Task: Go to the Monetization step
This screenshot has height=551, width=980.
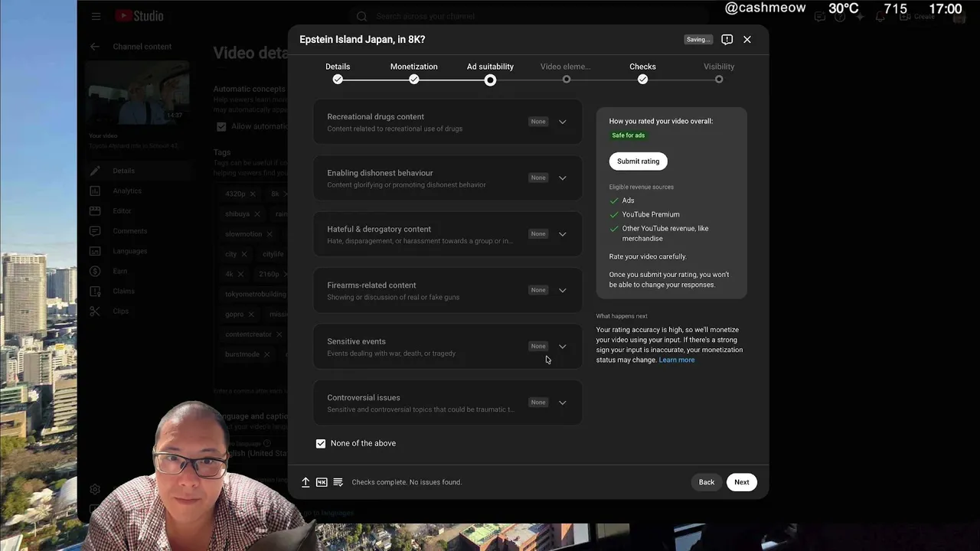Action: tap(414, 73)
